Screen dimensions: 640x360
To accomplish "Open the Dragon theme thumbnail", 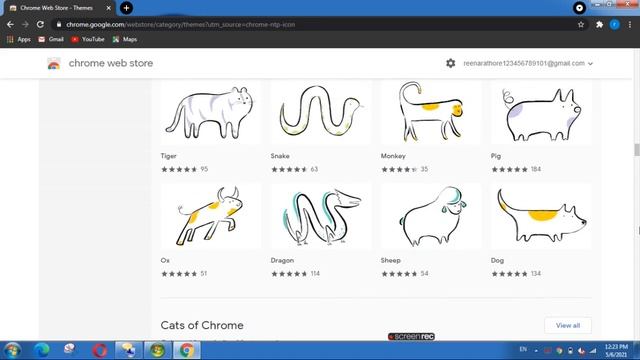I will pos(320,216).
